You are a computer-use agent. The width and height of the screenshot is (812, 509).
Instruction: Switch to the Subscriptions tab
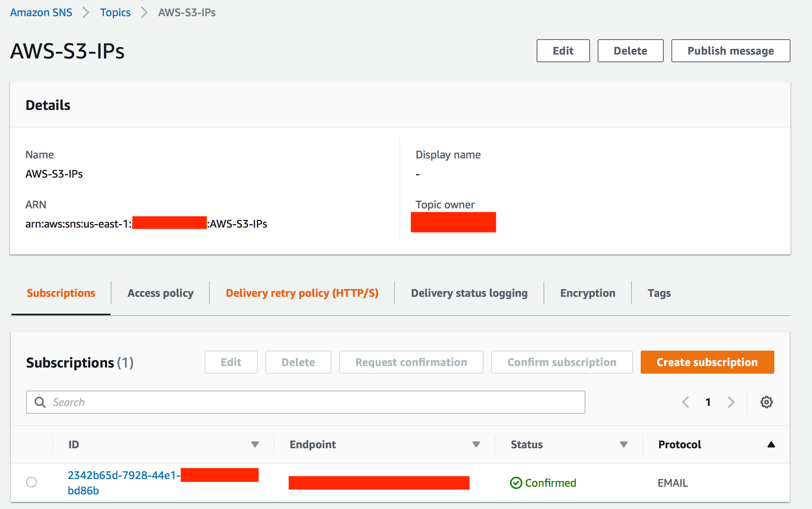[61, 293]
